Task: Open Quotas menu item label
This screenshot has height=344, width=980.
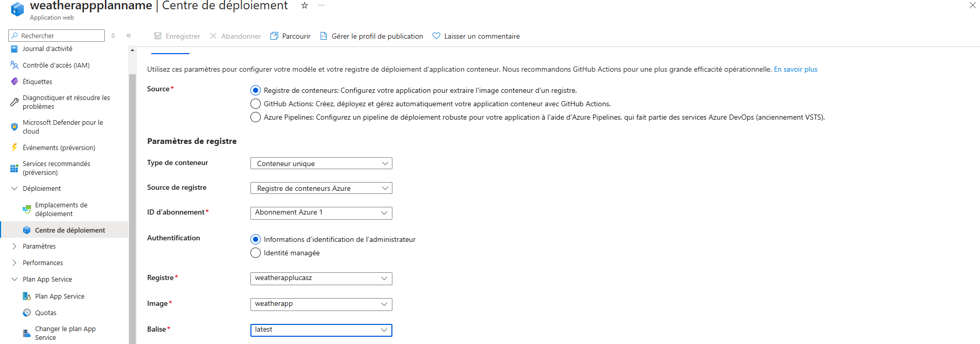Action: pyautogui.click(x=46, y=313)
